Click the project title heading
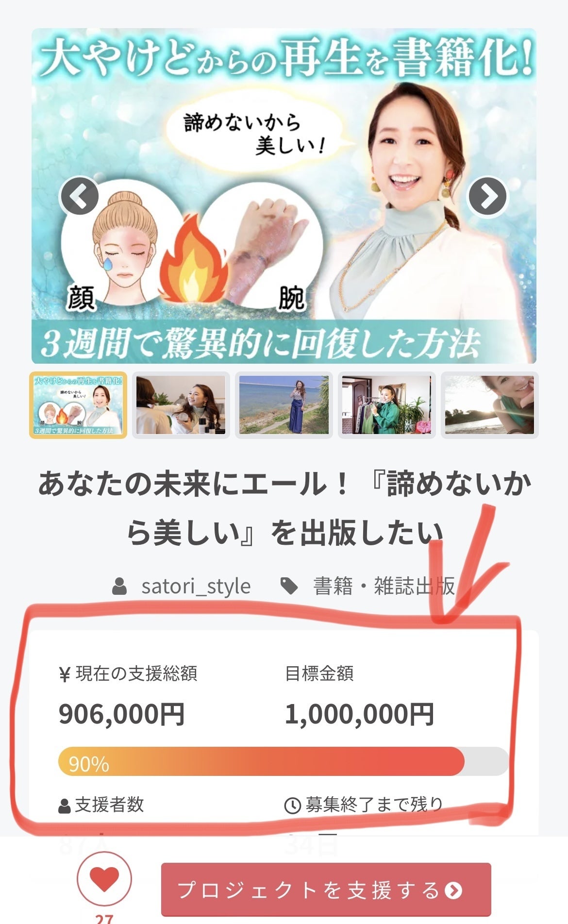568x924 pixels. [x=284, y=508]
